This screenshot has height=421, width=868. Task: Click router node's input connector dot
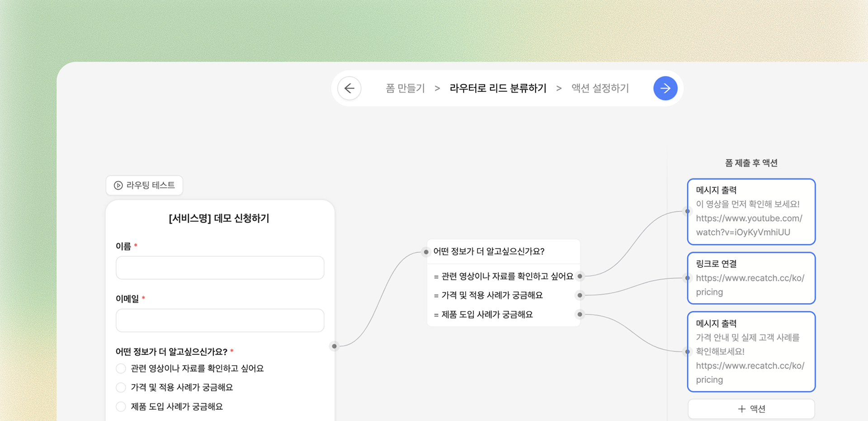coord(426,252)
